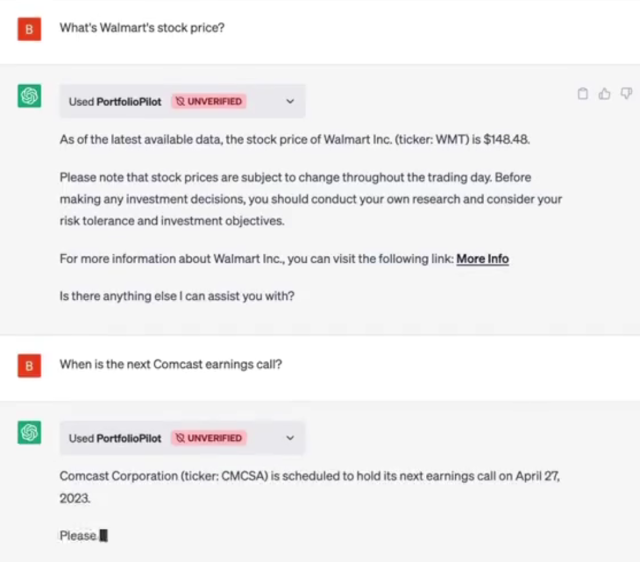Give thumbs up to Walmart response

pyautogui.click(x=604, y=94)
